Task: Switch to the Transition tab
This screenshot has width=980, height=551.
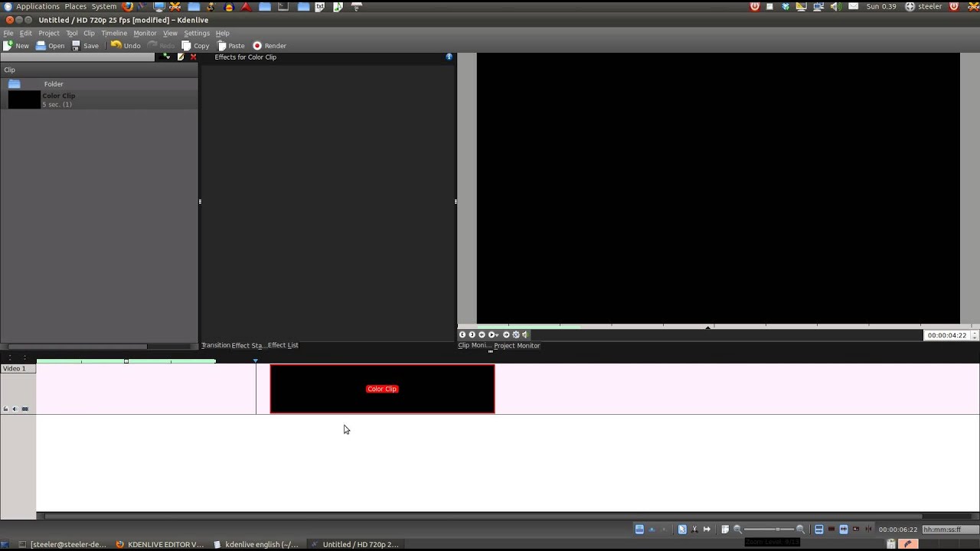Action: (x=215, y=345)
